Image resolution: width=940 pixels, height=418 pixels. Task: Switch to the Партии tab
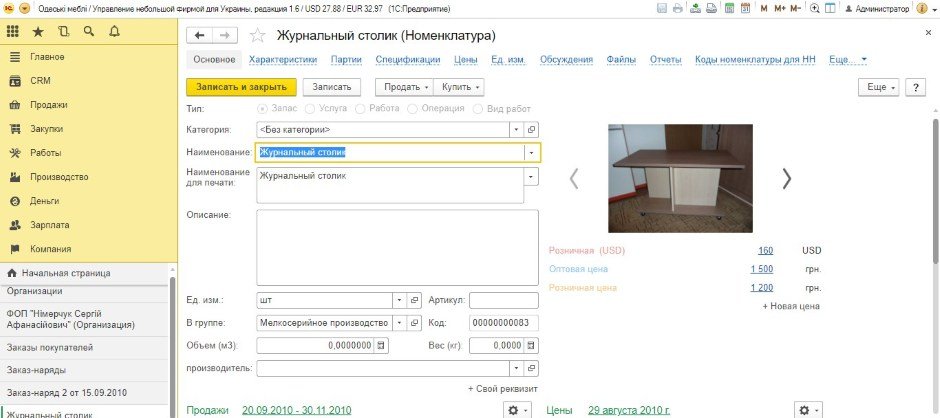346,59
